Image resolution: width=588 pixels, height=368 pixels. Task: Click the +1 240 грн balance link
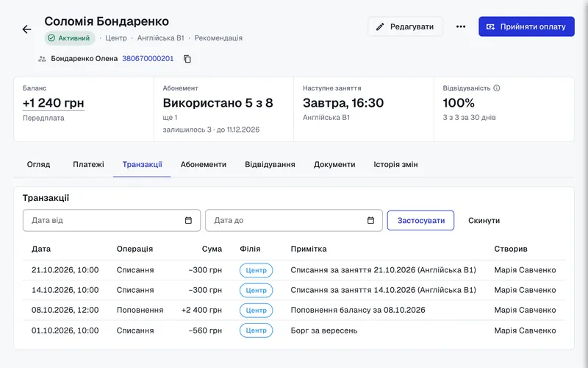(x=53, y=103)
